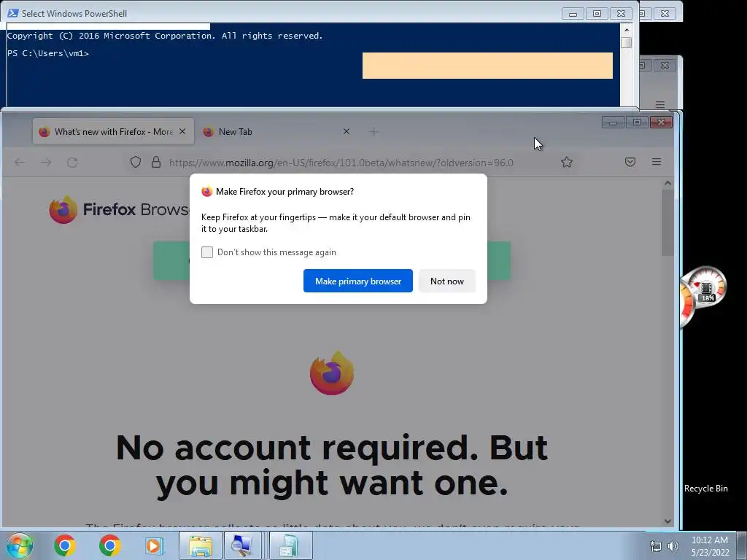Click the Firefox vertical scrollbar thumb
This screenshot has height=560, width=747.
click(668, 223)
